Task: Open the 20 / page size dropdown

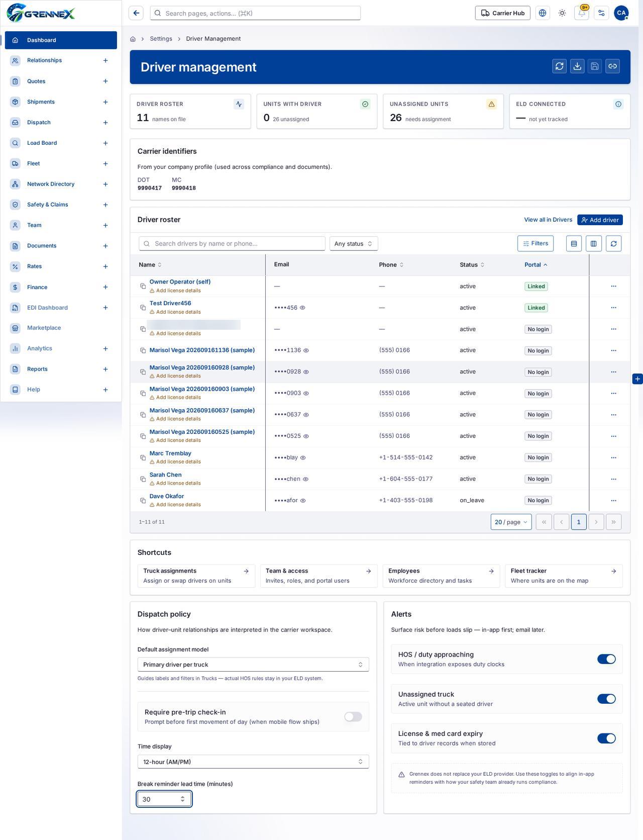Action: point(511,522)
